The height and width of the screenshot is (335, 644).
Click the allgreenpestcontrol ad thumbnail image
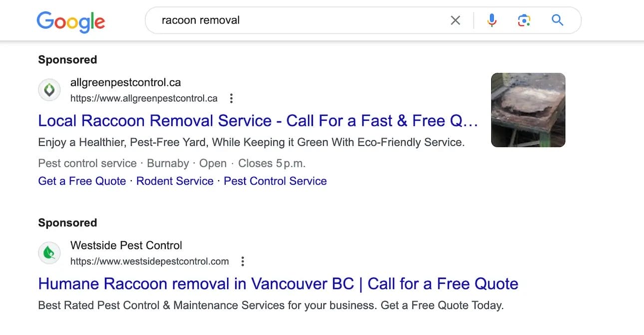(x=528, y=110)
